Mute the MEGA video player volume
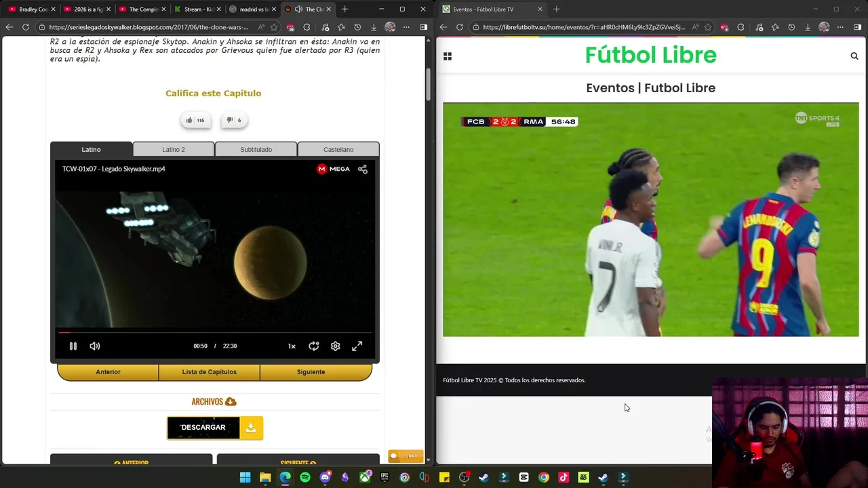This screenshot has width=868, height=488. (95, 346)
